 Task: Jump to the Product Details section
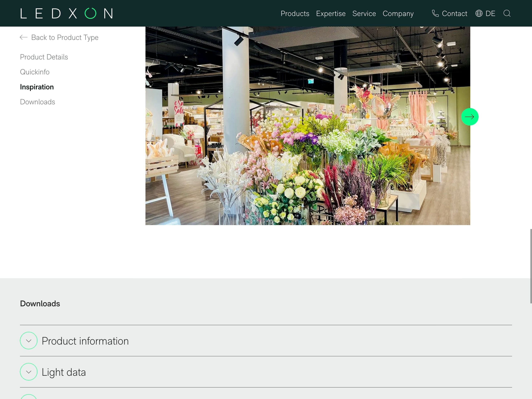[x=44, y=57]
